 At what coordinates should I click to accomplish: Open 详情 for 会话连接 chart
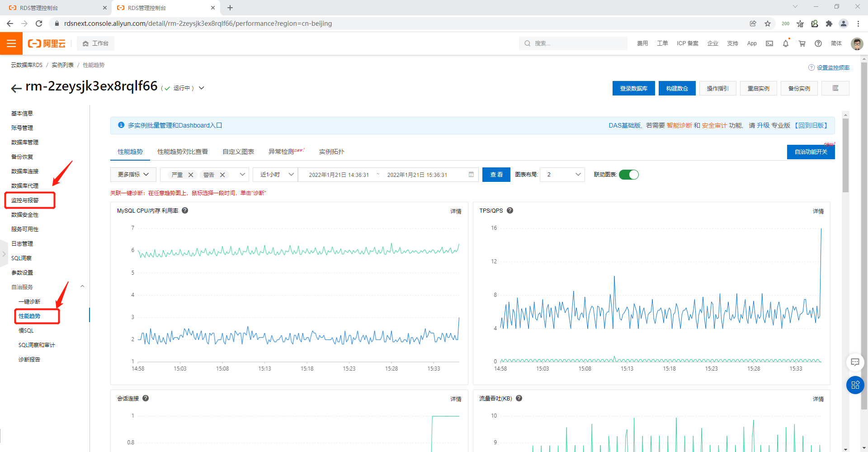456,399
